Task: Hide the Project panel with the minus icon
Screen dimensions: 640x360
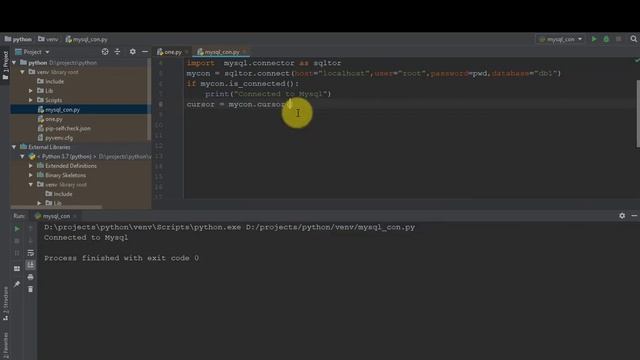Action: (145, 52)
